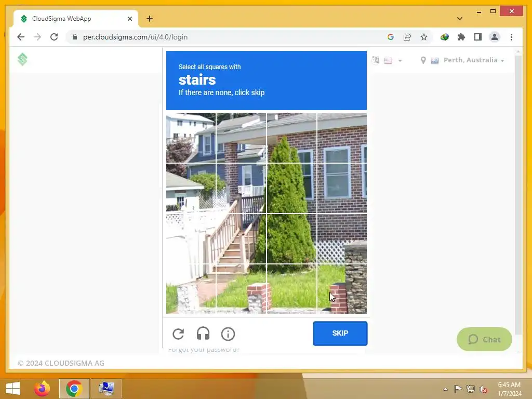
Task: Click the SKIP button
Action: [340, 333]
